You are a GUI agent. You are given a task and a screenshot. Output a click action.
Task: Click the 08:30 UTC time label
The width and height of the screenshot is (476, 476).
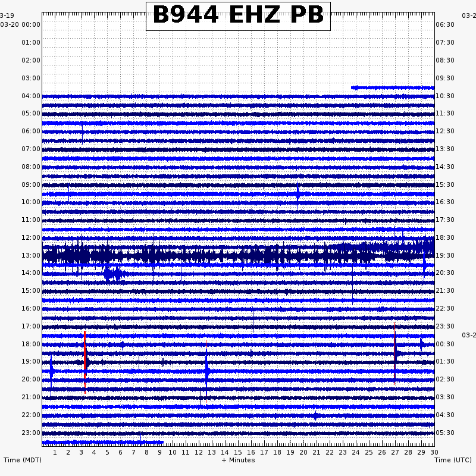click(445, 60)
